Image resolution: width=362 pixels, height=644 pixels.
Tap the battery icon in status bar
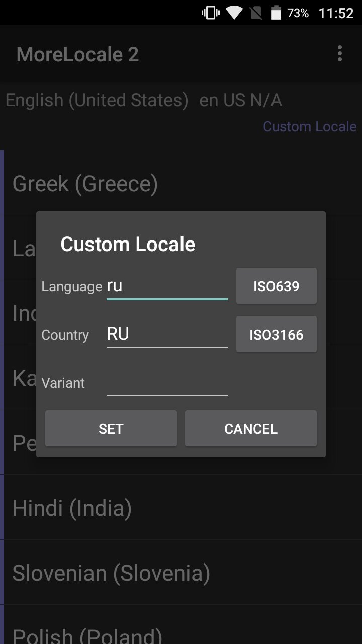276,13
